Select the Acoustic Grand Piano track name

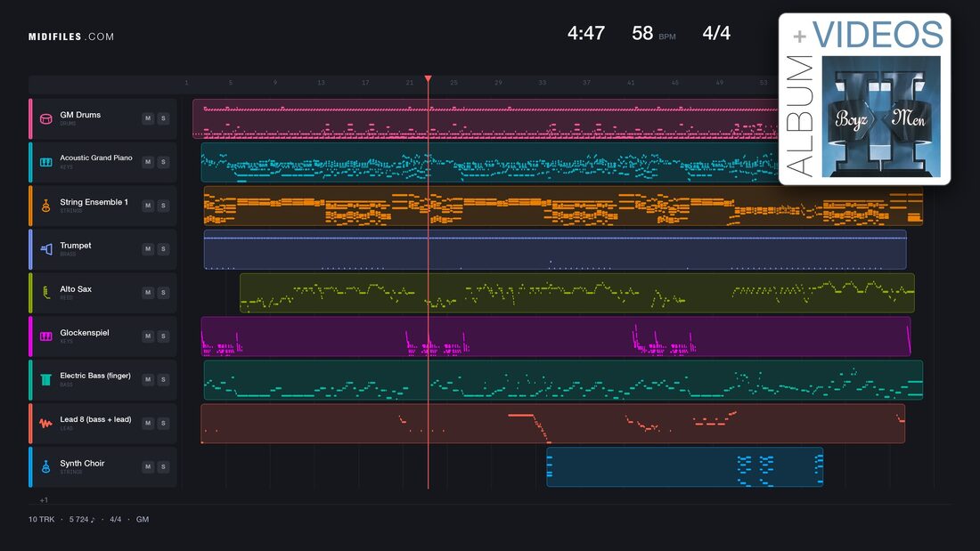[96, 158]
